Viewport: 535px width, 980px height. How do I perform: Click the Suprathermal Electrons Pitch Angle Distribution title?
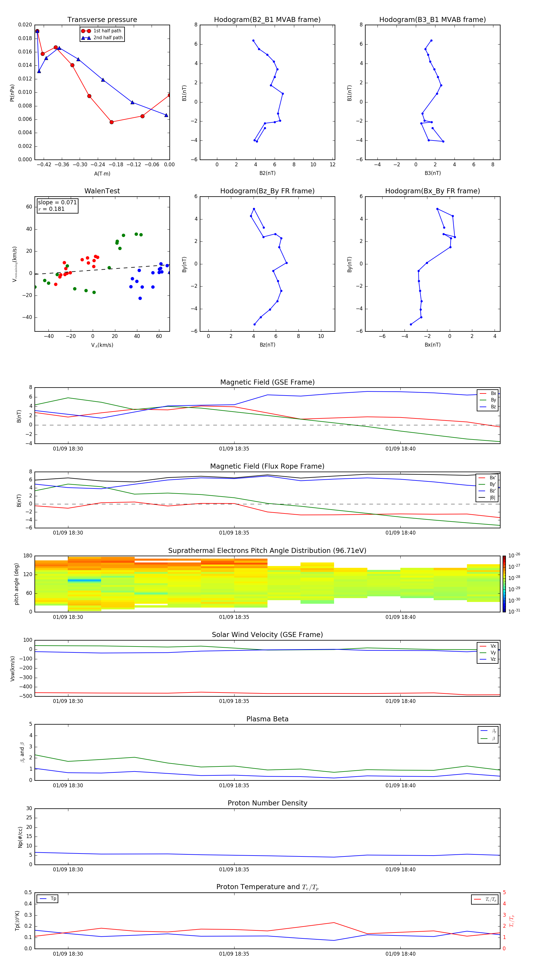click(267, 551)
